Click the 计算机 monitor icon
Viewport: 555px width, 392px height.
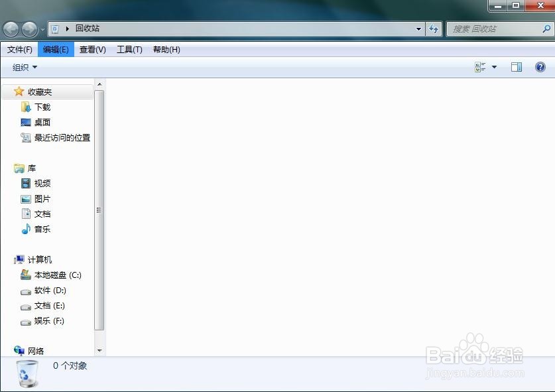tap(19, 259)
